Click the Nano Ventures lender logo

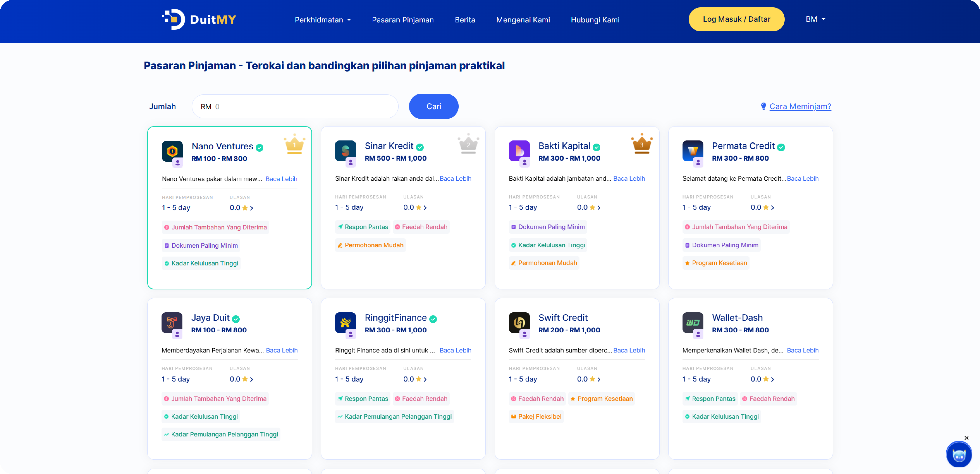click(172, 151)
